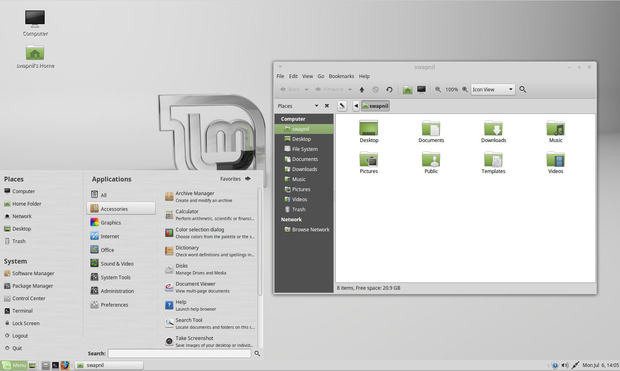Launch Document Viewer from the menu
The height and width of the screenshot is (371, 620).
[210, 287]
